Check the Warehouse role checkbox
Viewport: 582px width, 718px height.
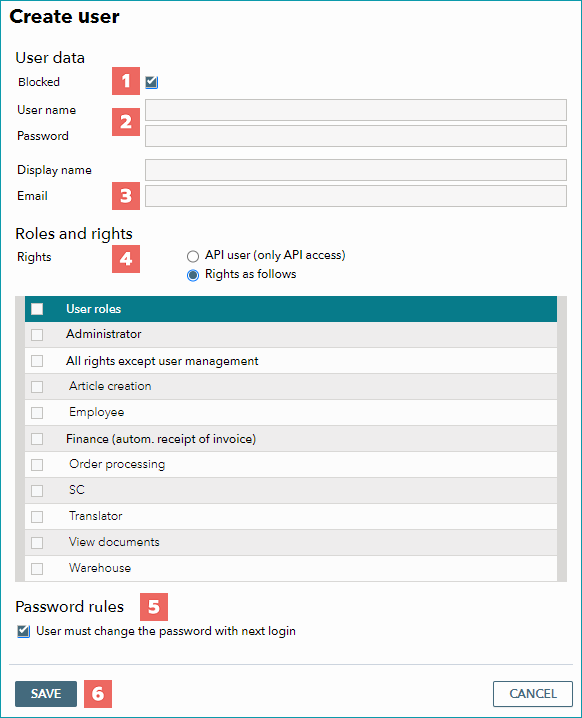tap(37, 569)
